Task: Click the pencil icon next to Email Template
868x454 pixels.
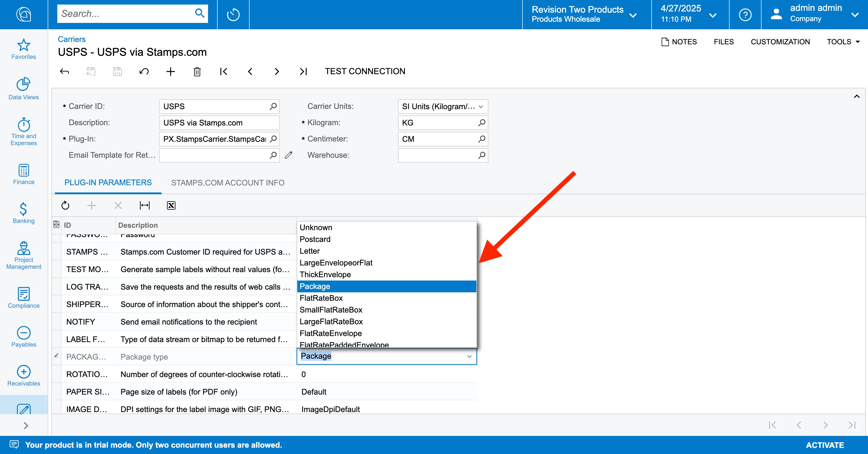Action: [289, 155]
